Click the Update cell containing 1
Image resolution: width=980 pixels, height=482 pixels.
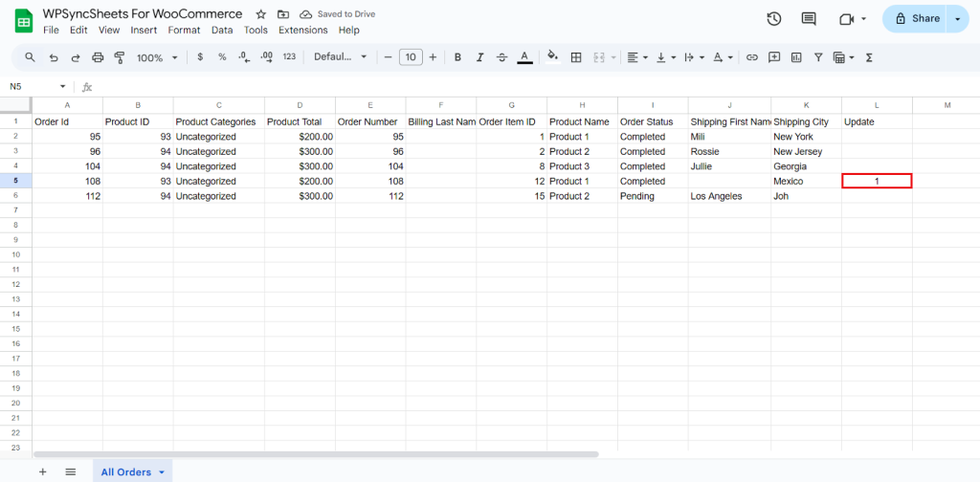(x=877, y=181)
